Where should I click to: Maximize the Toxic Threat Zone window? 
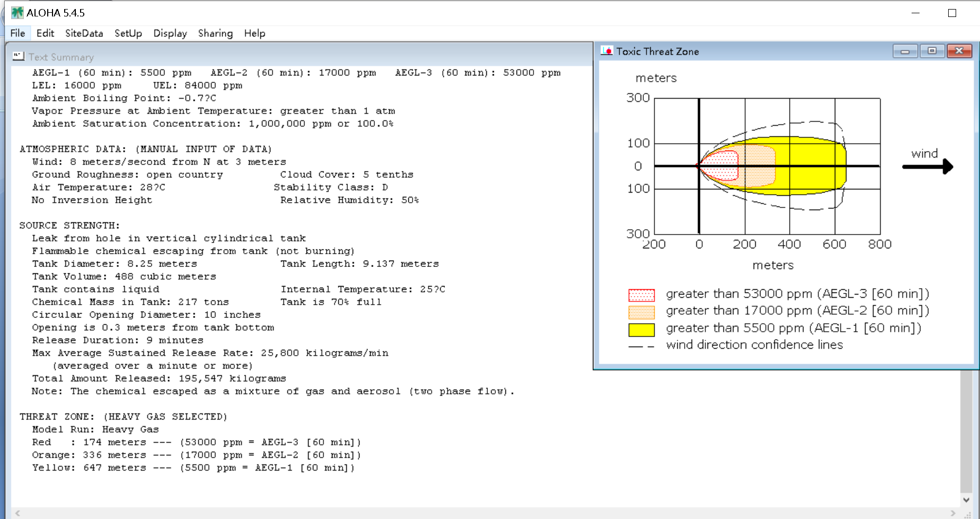[932, 51]
